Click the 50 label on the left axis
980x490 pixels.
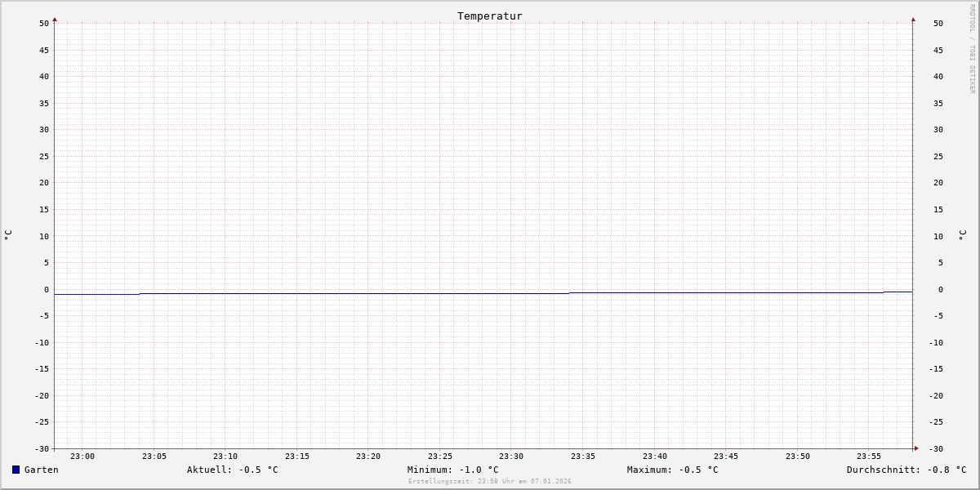pyautogui.click(x=44, y=24)
